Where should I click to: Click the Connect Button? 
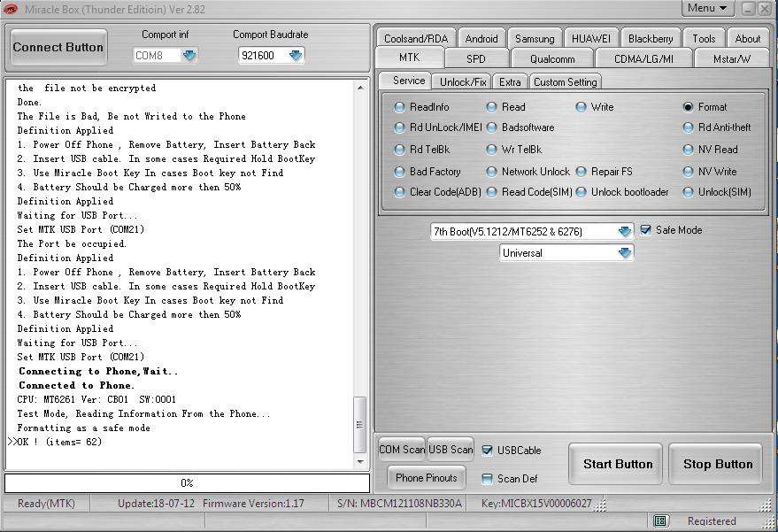tap(58, 47)
